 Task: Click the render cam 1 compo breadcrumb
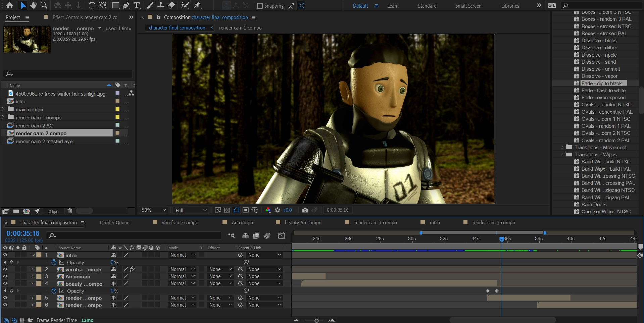(x=240, y=28)
